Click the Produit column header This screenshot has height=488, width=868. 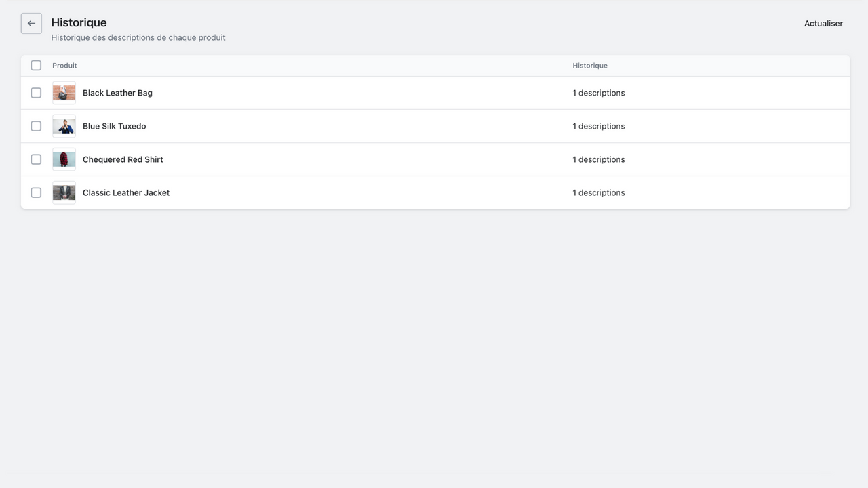(x=64, y=66)
